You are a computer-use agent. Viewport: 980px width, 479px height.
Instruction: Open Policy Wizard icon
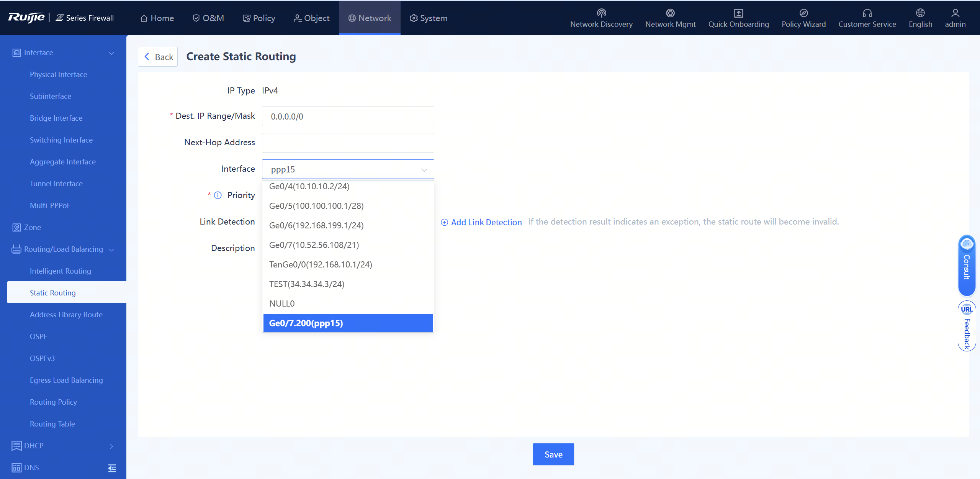[803, 13]
